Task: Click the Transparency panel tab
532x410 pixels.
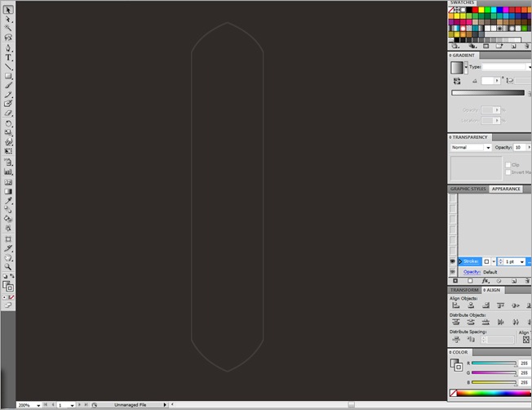Action: [469, 137]
